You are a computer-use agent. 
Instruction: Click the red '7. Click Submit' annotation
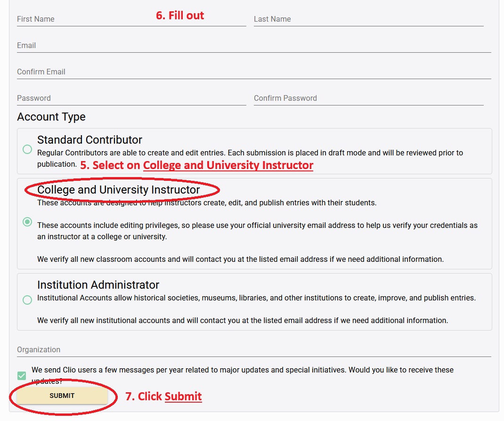pos(163,397)
